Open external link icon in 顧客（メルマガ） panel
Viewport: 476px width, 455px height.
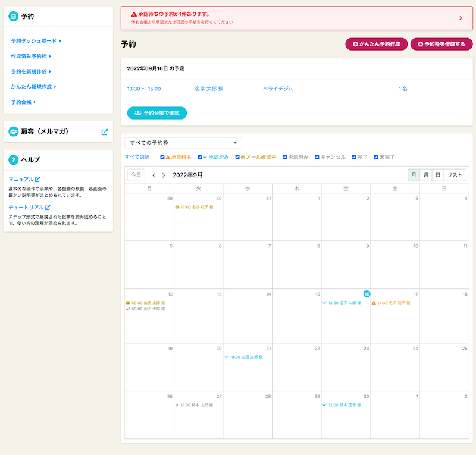pos(105,132)
